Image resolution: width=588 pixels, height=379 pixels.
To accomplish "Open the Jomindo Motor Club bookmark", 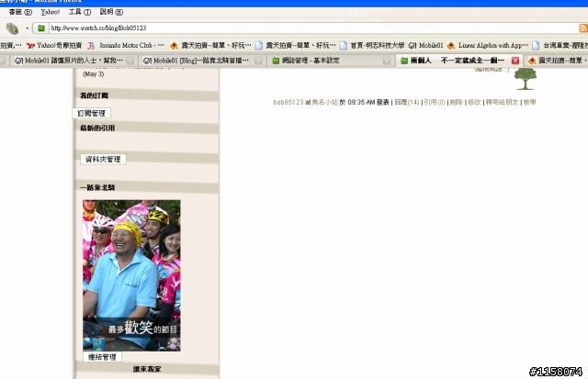I will pos(126,46).
